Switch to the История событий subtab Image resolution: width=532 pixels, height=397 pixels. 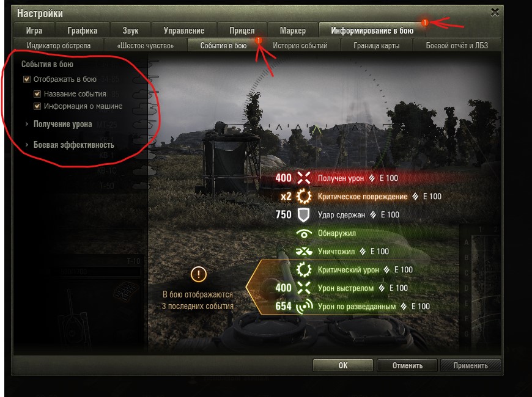[300, 45]
